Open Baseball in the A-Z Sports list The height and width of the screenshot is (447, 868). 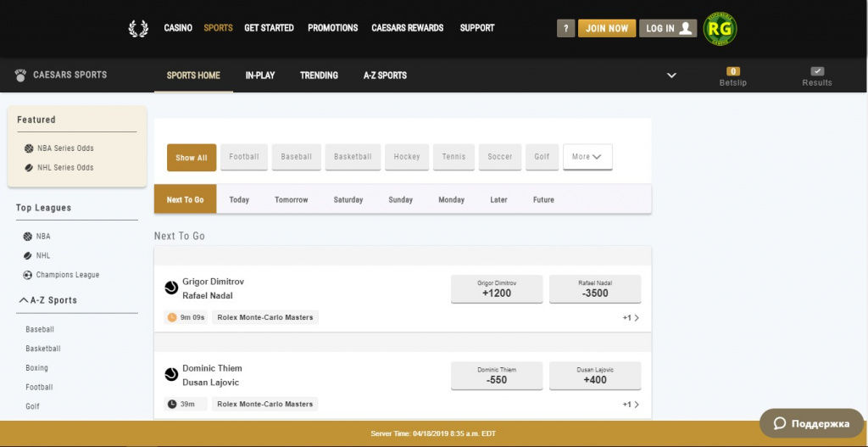(40, 330)
